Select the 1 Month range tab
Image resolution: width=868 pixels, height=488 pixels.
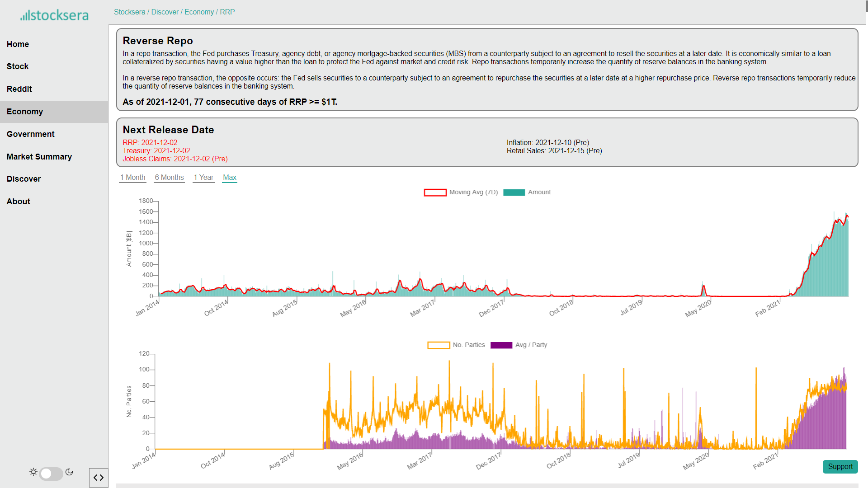[x=132, y=178]
